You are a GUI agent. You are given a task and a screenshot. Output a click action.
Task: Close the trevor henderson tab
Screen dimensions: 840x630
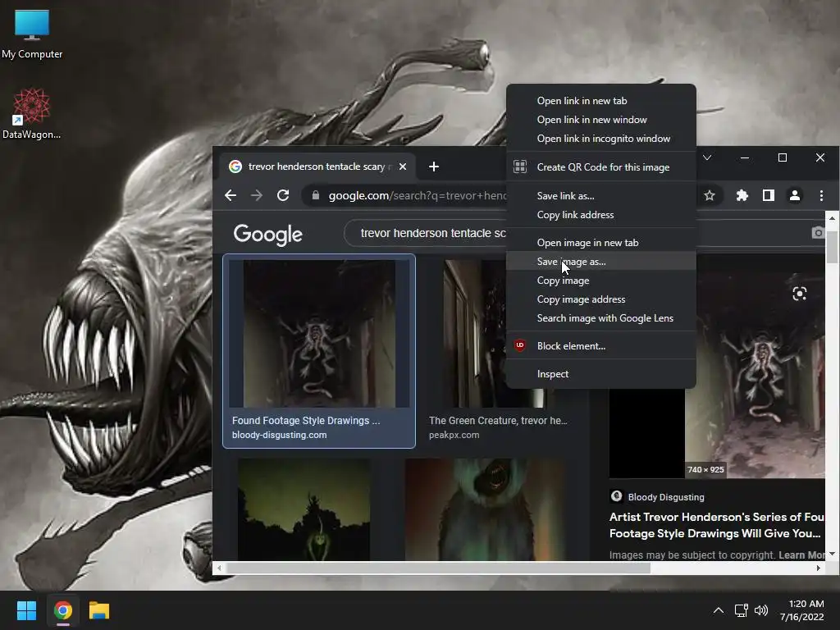pyautogui.click(x=403, y=167)
